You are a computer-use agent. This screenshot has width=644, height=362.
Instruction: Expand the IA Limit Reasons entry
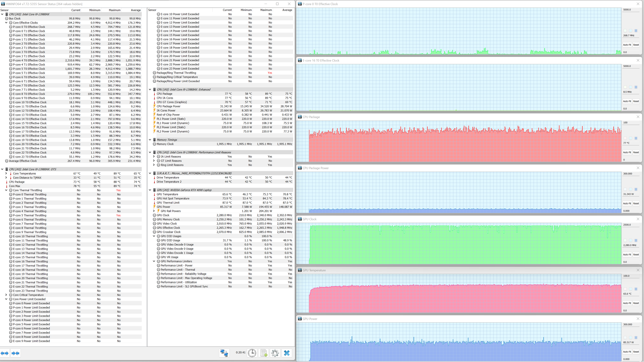click(154, 157)
